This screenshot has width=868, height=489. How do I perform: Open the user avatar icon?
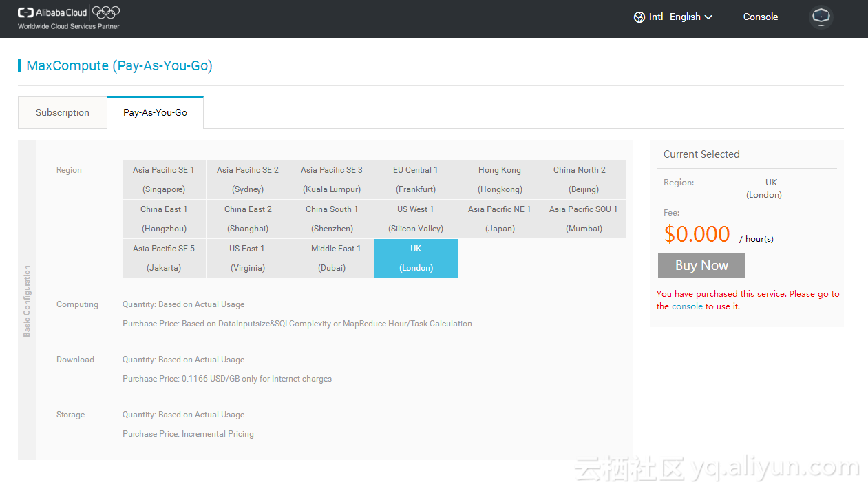821,17
